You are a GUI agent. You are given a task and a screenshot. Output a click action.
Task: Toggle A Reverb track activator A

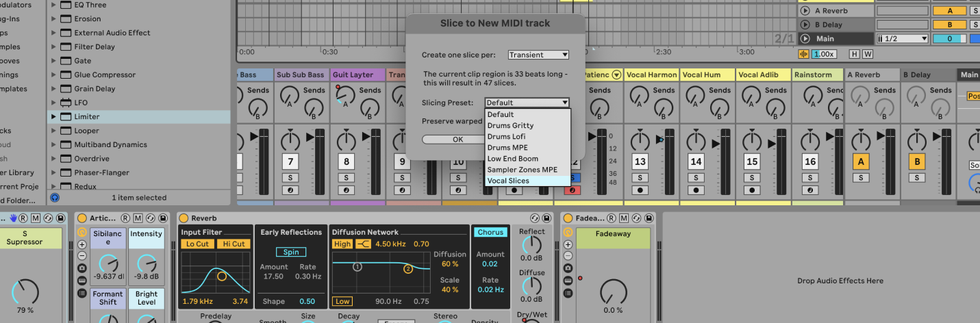click(861, 162)
